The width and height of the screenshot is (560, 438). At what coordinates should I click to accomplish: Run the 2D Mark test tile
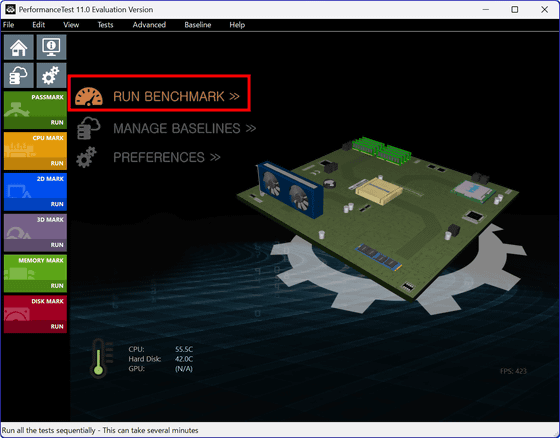click(35, 192)
